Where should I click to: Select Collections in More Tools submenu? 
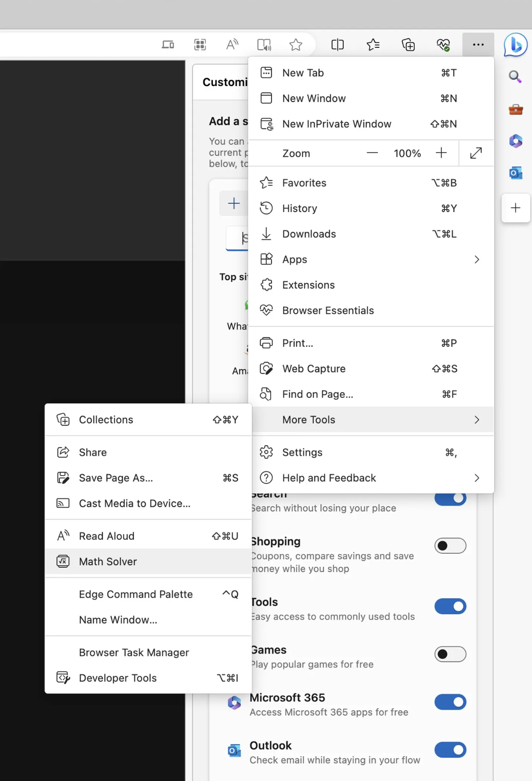coord(148,420)
